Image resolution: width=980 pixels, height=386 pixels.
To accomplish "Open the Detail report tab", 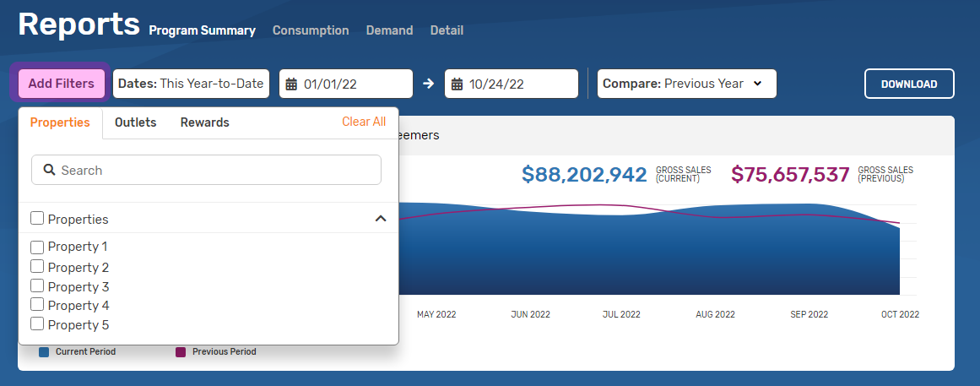I will (447, 30).
